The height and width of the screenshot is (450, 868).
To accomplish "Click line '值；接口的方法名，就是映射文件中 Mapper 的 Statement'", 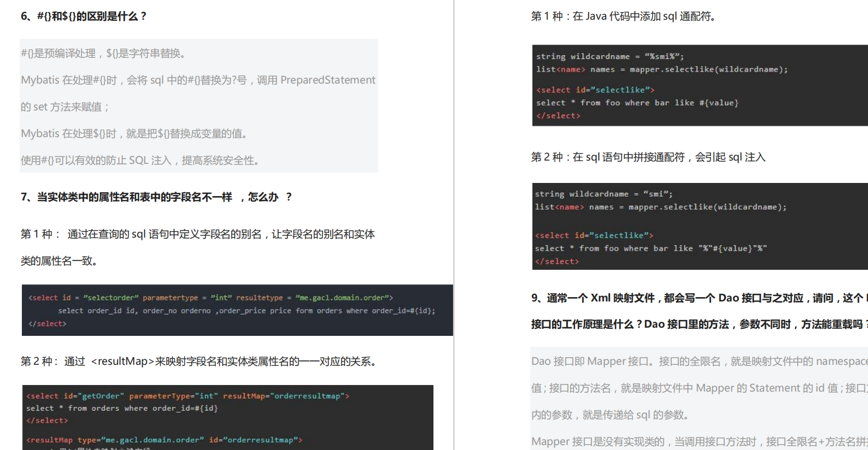I will pos(700,388).
